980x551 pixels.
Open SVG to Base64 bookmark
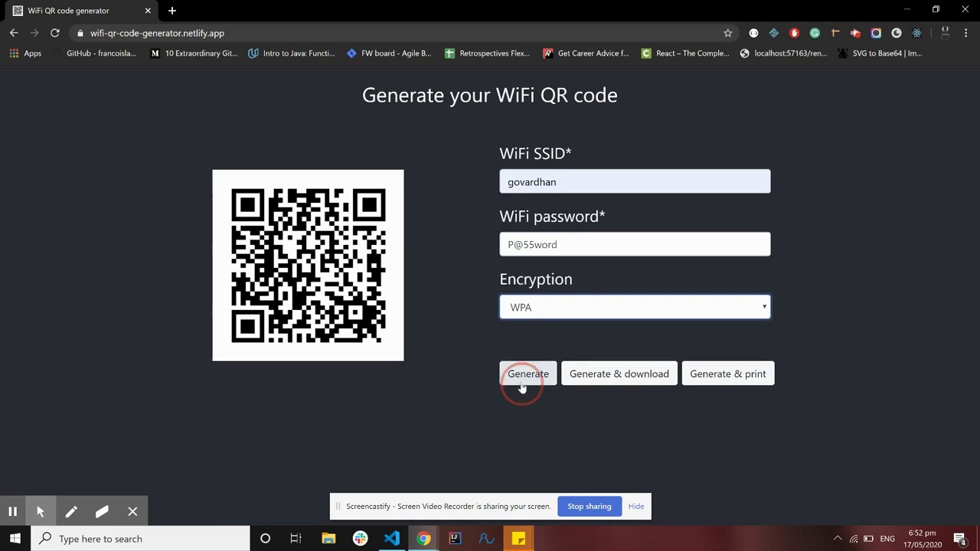[x=880, y=53]
